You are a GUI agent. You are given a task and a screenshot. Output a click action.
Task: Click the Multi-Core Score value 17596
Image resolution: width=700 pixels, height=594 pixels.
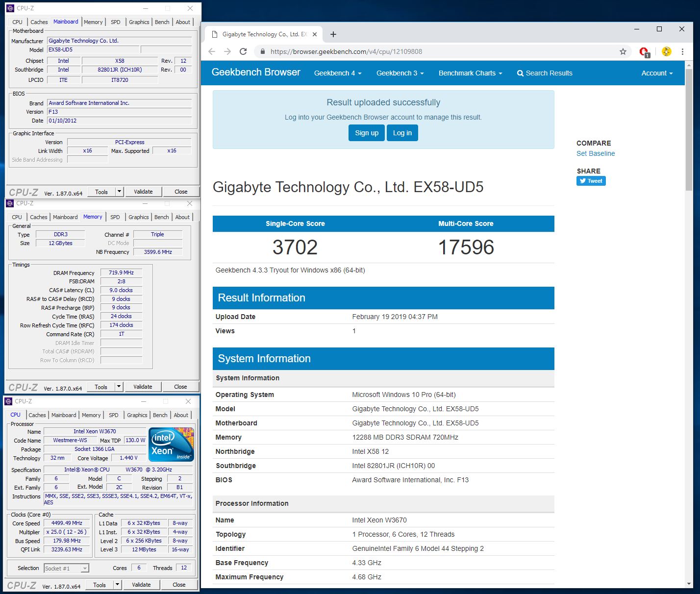466,247
